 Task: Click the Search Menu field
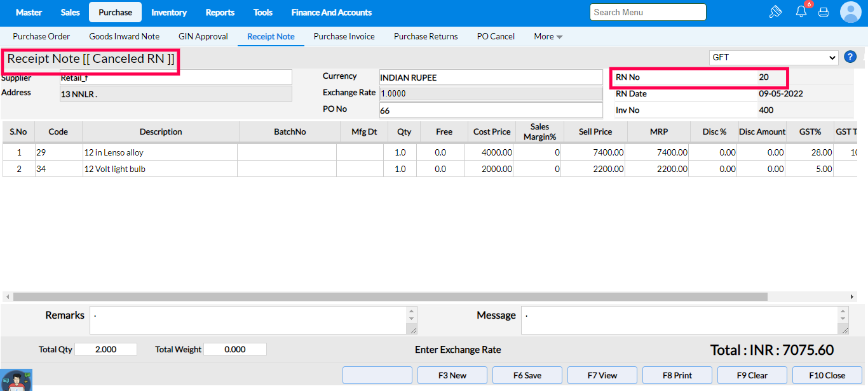pos(648,12)
